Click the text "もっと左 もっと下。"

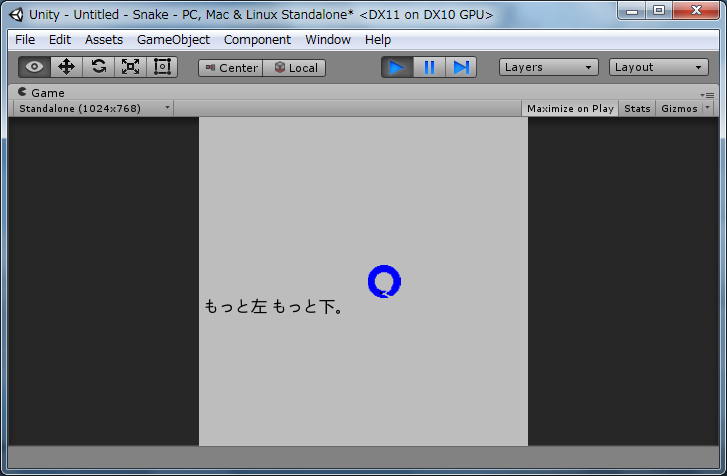click(274, 306)
